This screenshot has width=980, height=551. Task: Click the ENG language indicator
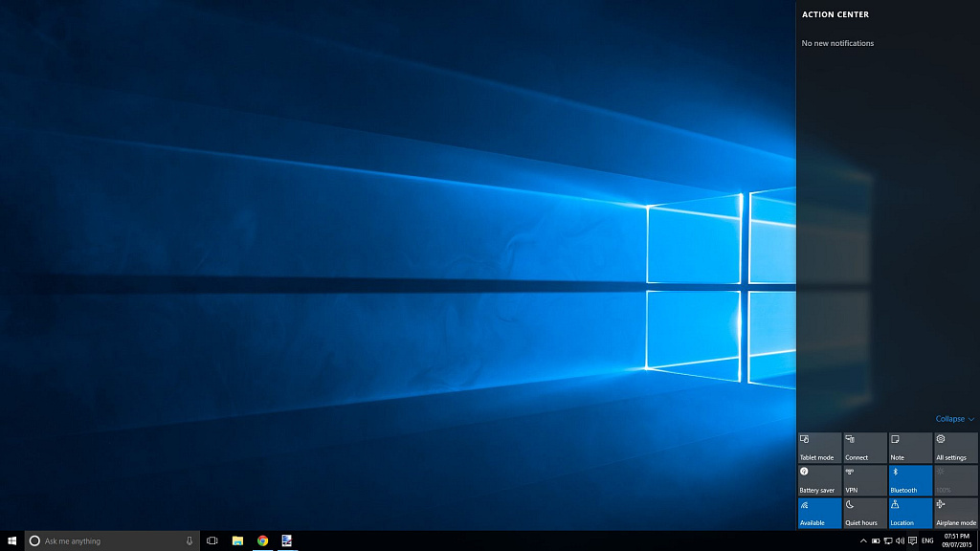(927, 541)
